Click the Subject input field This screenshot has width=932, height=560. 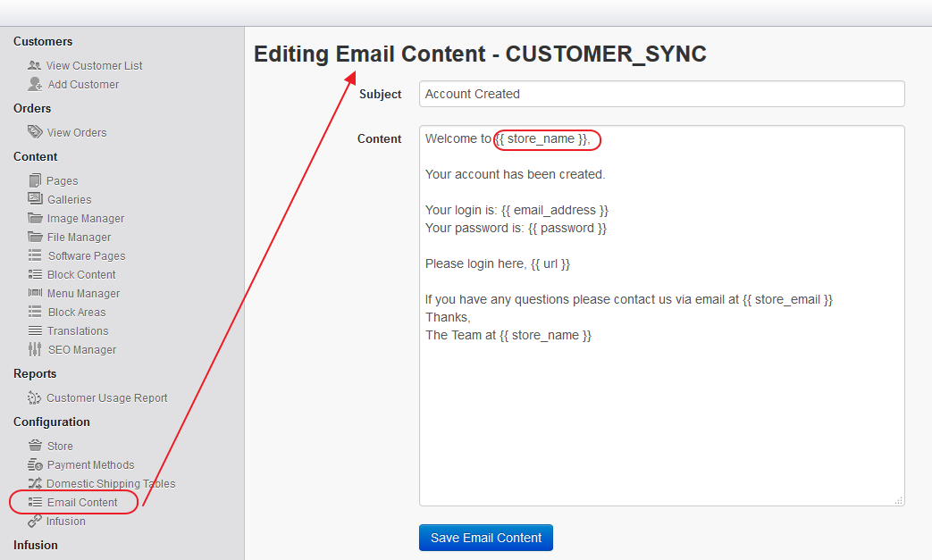[661, 94]
